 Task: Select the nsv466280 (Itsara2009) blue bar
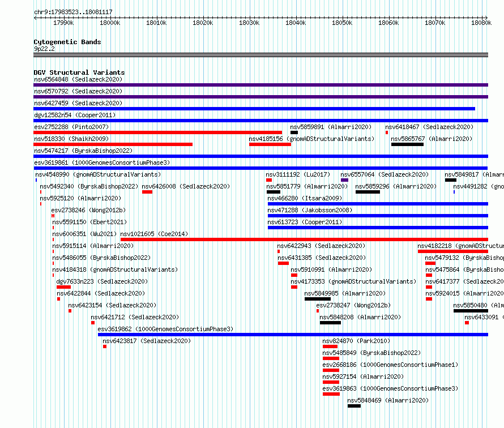click(x=378, y=204)
